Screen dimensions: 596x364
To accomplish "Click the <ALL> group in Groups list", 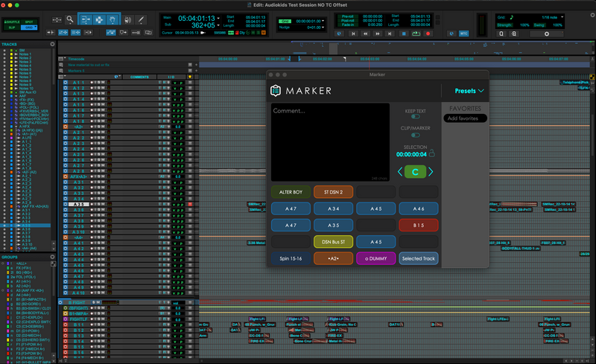I will coord(21,264).
